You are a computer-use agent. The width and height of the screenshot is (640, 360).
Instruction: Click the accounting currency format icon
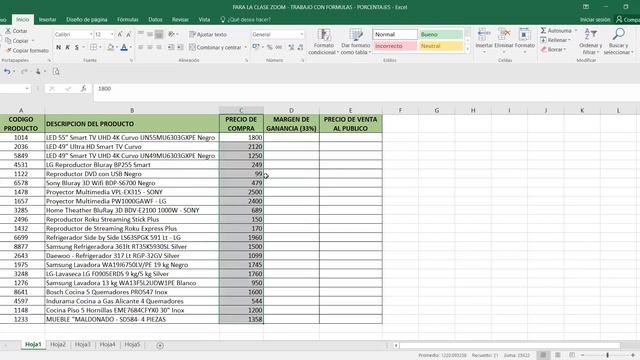256,47
